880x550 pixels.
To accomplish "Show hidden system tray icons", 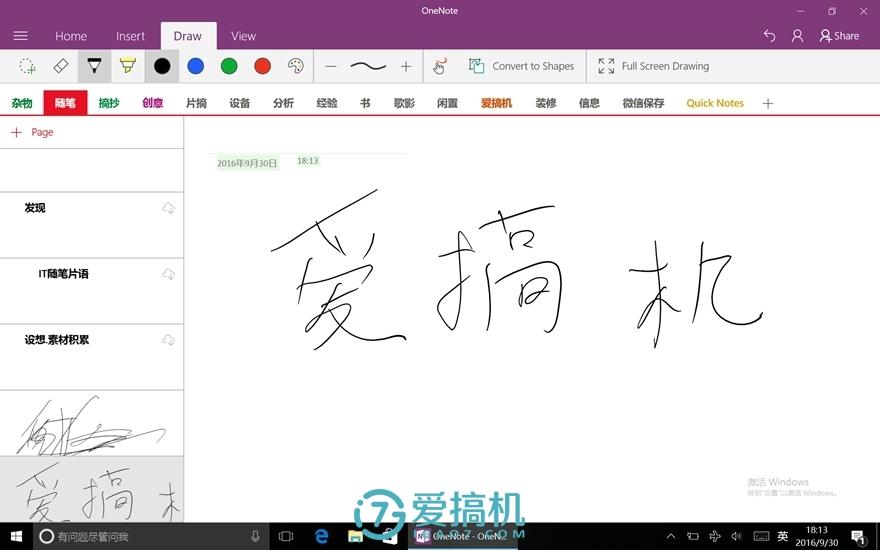I will click(671, 537).
